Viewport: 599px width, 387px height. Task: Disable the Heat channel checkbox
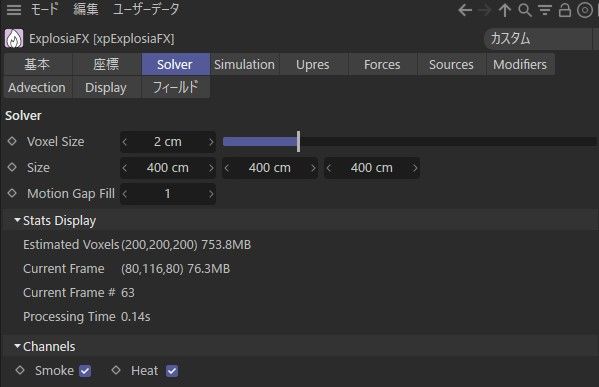[x=172, y=371]
